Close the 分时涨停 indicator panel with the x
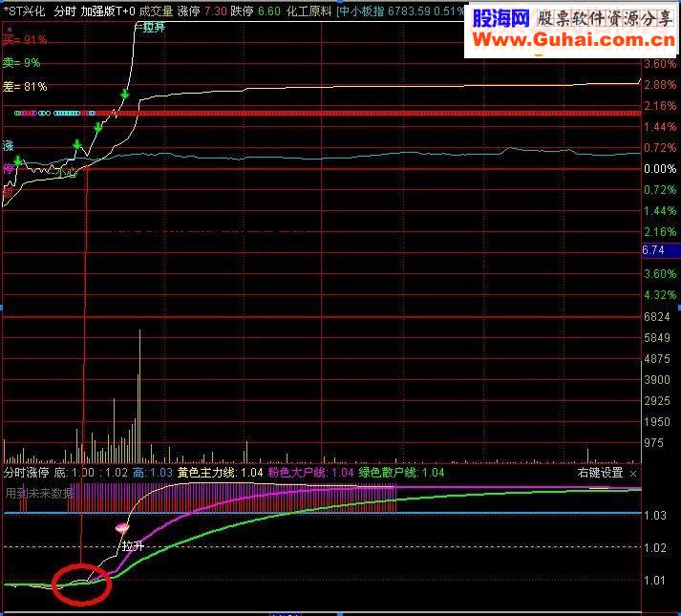The width and height of the screenshot is (681, 616). 633,474
